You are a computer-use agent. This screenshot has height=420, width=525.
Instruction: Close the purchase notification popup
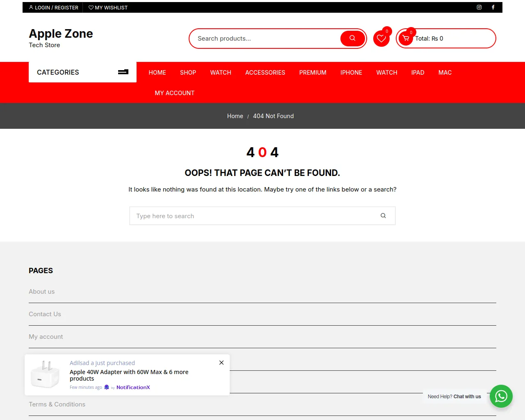click(221, 363)
